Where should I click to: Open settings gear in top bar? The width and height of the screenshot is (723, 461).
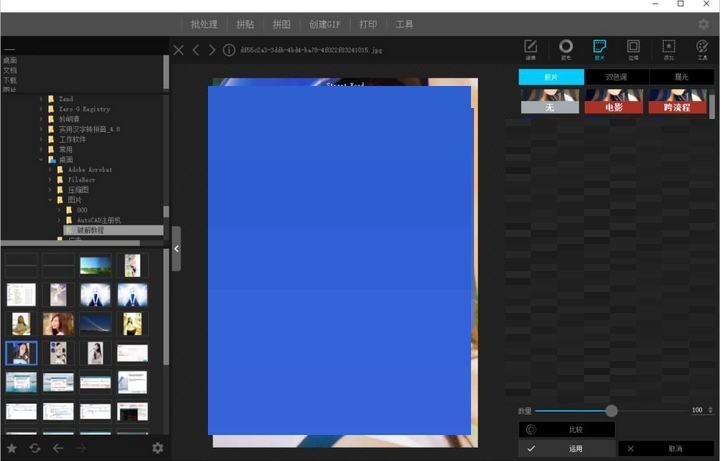tap(704, 24)
